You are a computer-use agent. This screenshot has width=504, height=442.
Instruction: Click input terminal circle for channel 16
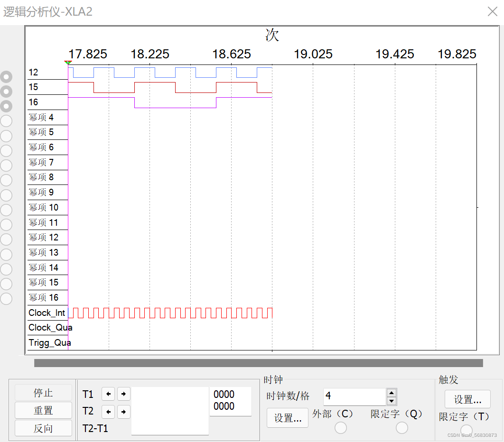click(x=6, y=106)
